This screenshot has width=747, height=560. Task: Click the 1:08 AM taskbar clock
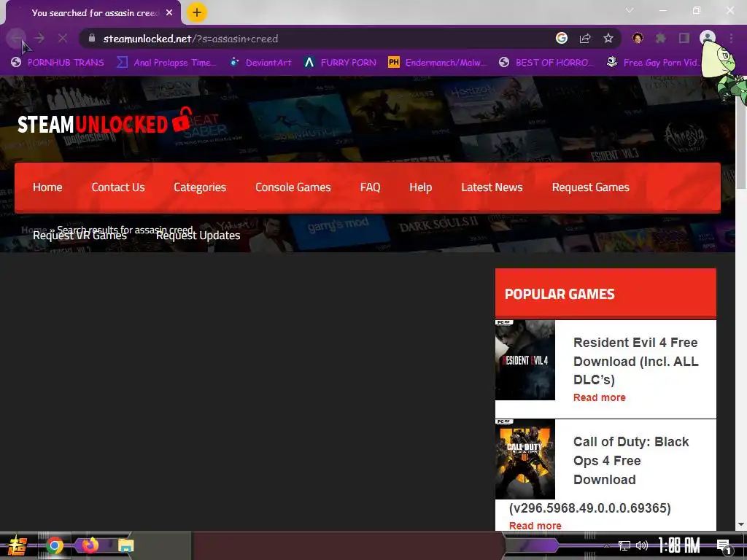[679, 545]
